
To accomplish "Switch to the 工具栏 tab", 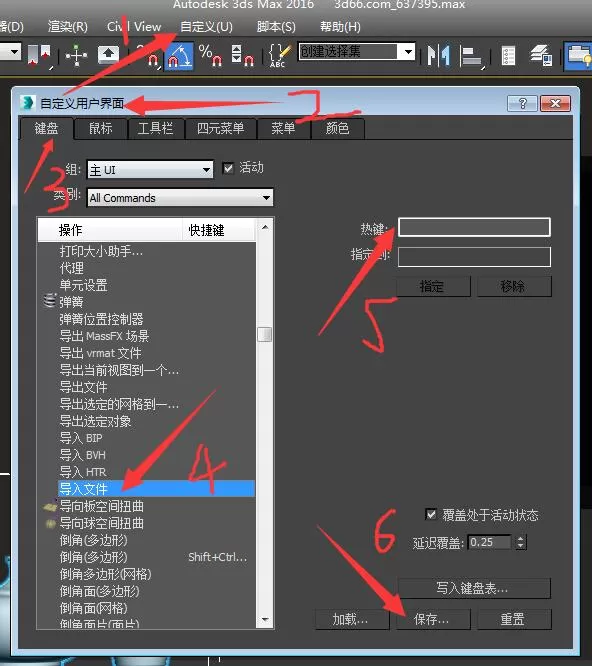I will [x=155, y=128].
